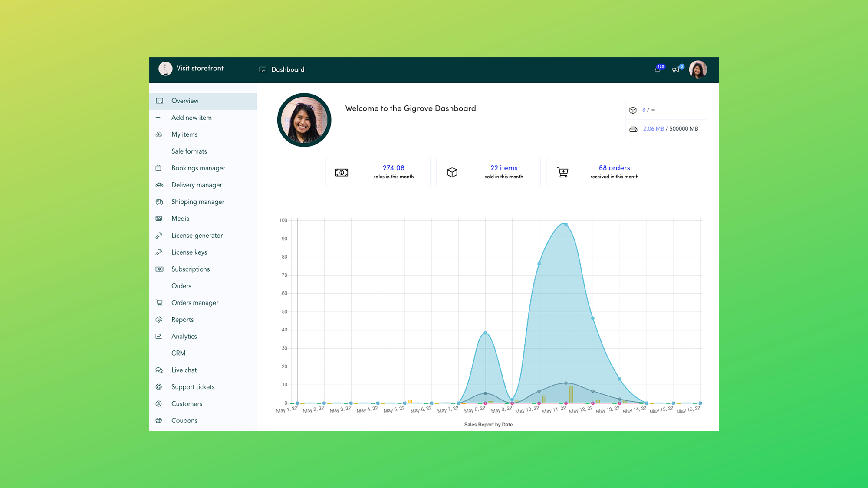Open License generator
Image resolution: width=868 pixels, height=488 pixels.
click(x=197, y=236)
